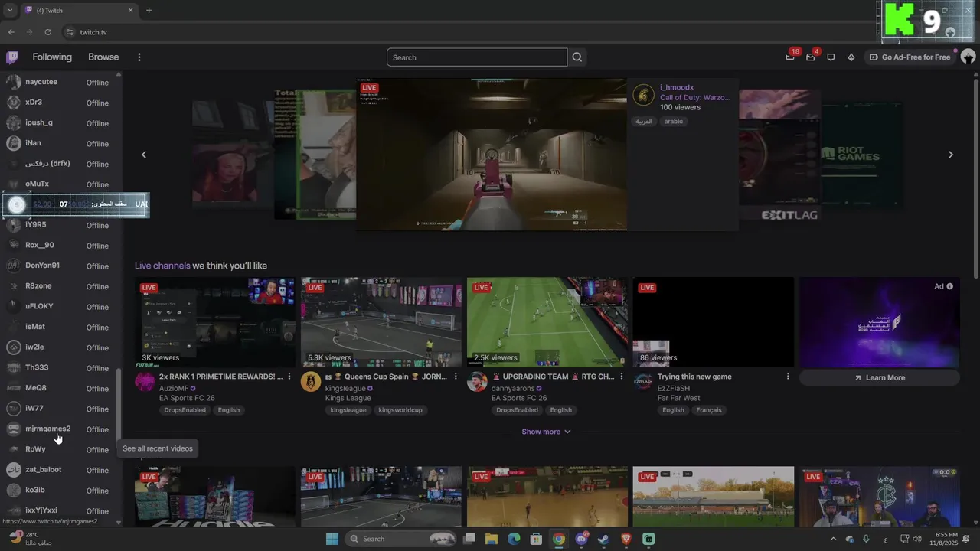
Task: Expand Show more live channels
Action: click(x=546, y=432)
